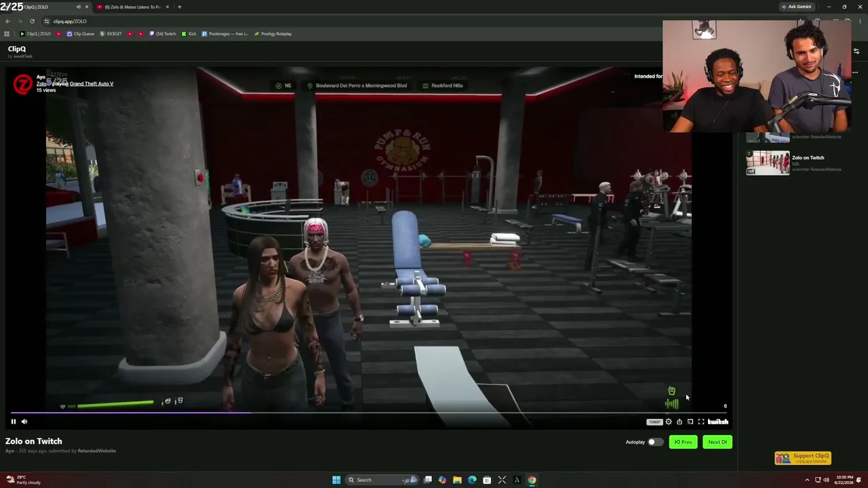Open the ClipQ | ZOLO bookmark
The width and height of the screenshot is (868, 488).
[35, 34]
